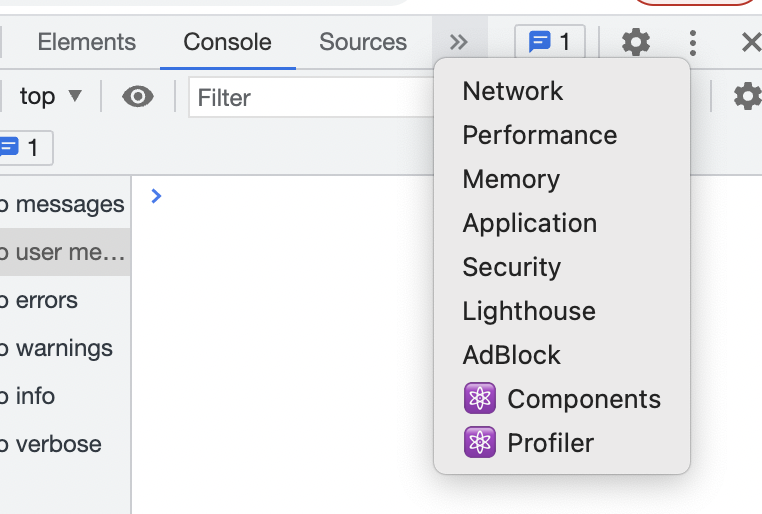Click the console prompt chevron
762x514 pixels.
point(156,196)
